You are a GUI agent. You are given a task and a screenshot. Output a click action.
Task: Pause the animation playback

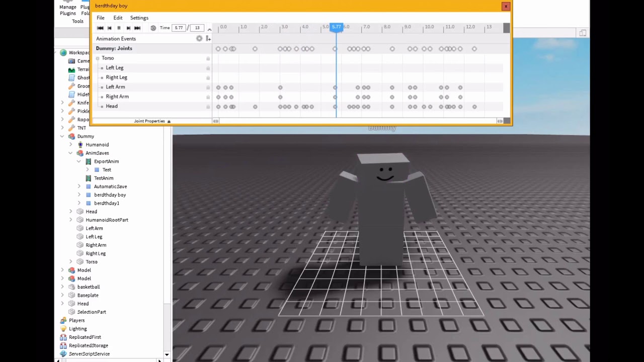click(x=119, y=28)
